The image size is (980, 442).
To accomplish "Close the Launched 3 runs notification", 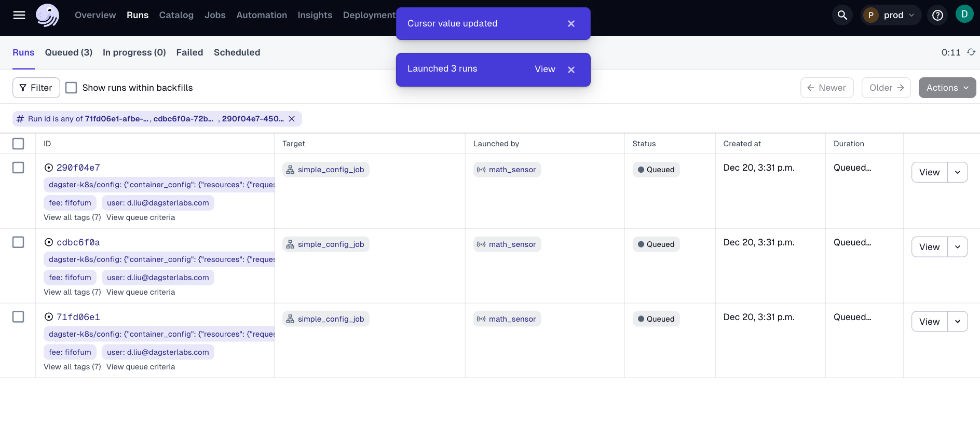I will tap(571, 70).
